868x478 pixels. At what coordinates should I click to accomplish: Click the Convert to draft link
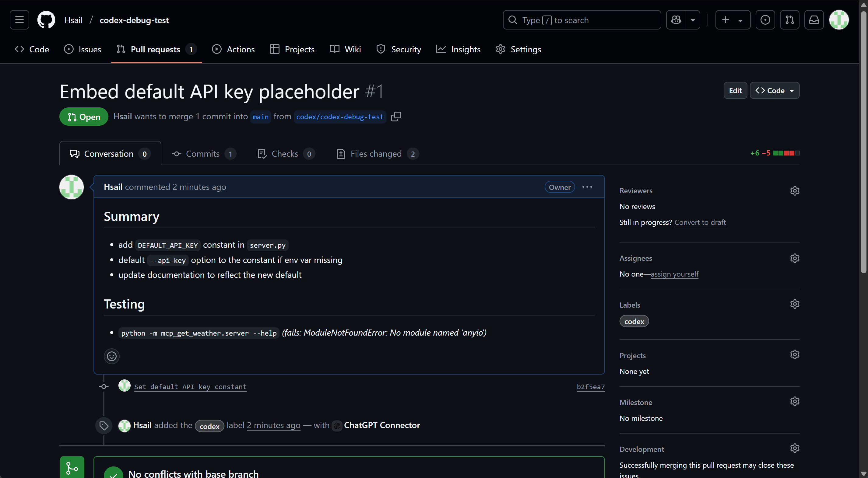[700, 222]
